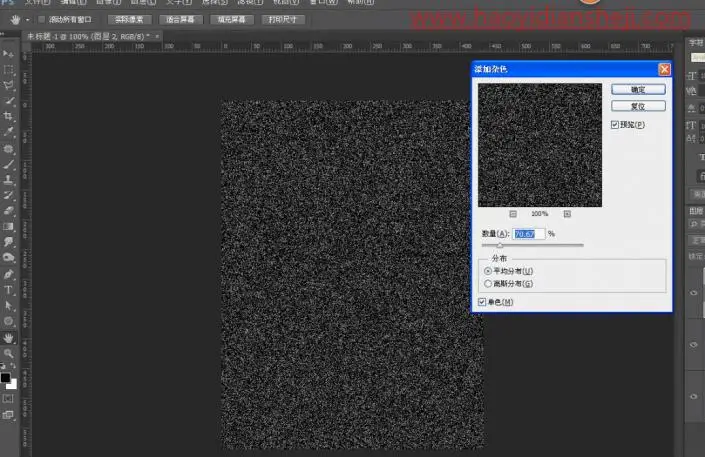Click the Add Noise preview thumbnail
705x457 pixels.
(x=540, y=145)
